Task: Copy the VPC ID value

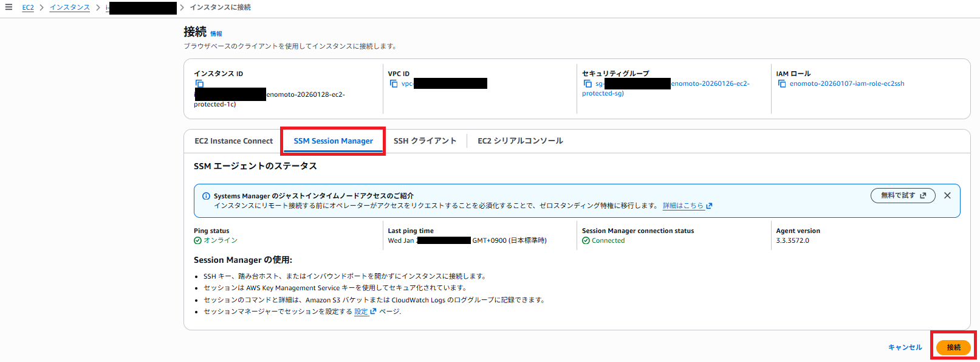Action: tap(394, 84)
